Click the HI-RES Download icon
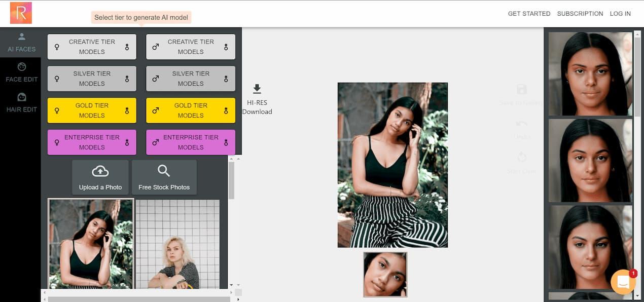Screen dimensions: 644x302 257,89
